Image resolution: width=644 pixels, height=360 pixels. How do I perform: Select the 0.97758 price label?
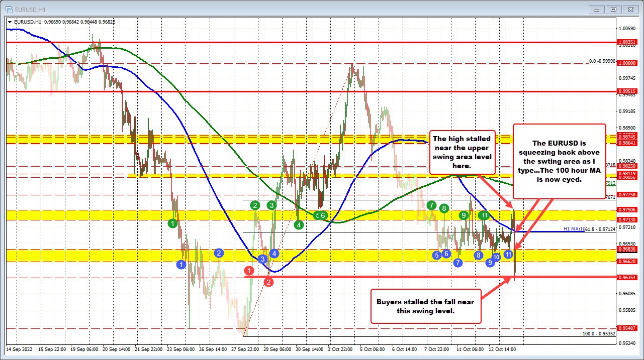pyautogui.click(x=626, y=194)
